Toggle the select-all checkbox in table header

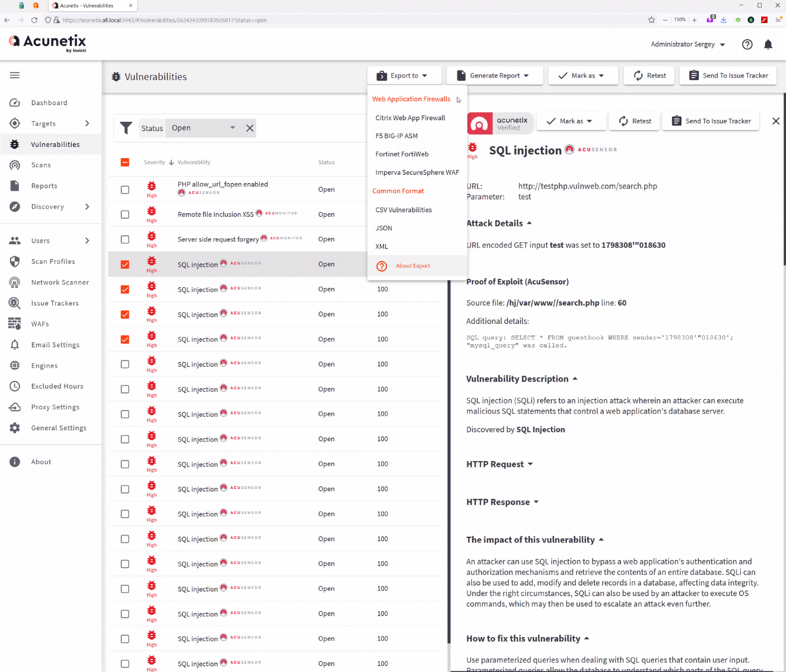point(125,162)
